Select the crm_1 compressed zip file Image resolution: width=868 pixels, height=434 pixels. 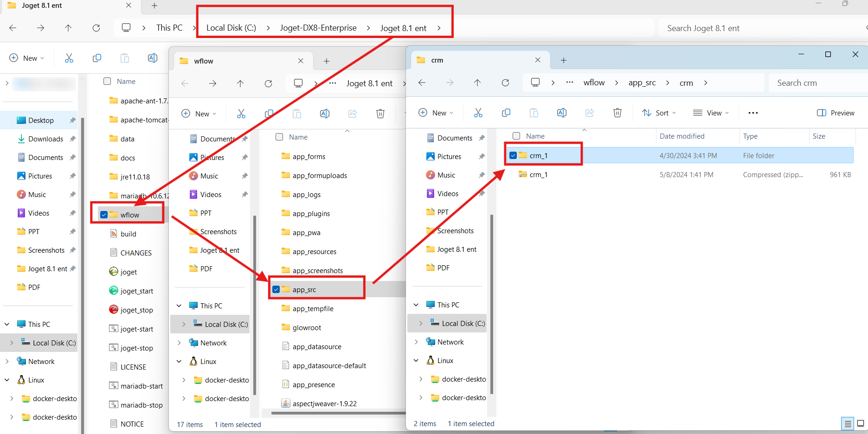539,175
